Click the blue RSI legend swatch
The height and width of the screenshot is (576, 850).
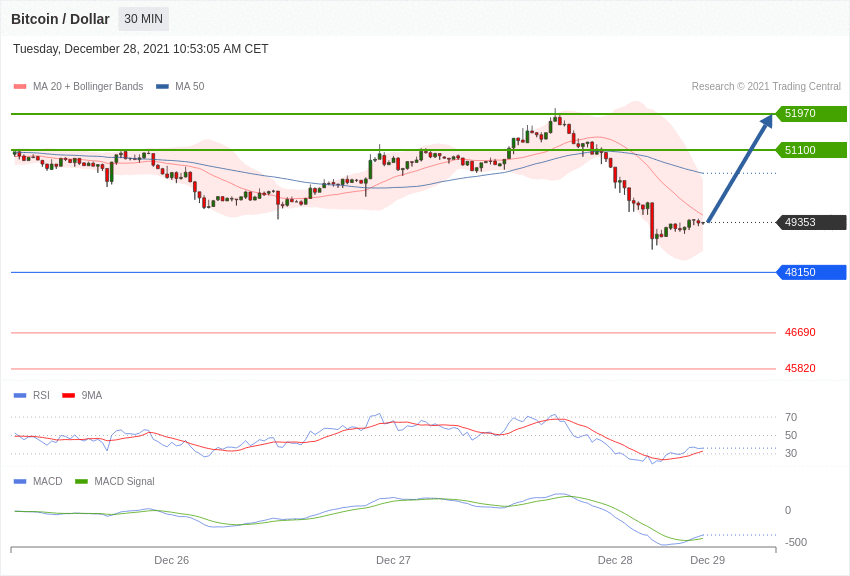(20, 396)
